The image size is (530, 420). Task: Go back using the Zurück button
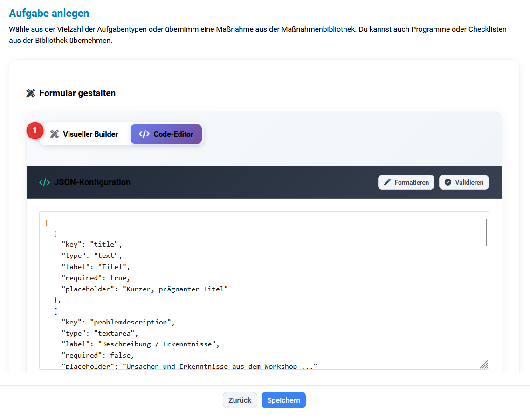[240, 400]
